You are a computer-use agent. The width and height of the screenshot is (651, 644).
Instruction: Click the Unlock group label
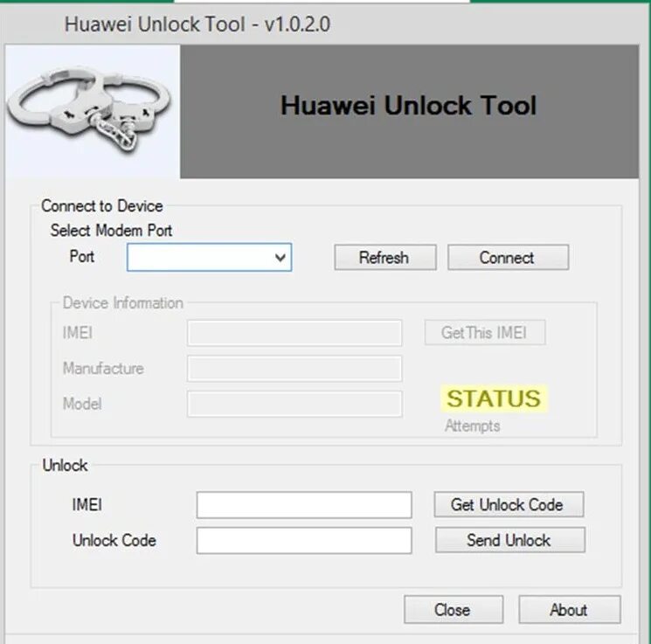65,466
